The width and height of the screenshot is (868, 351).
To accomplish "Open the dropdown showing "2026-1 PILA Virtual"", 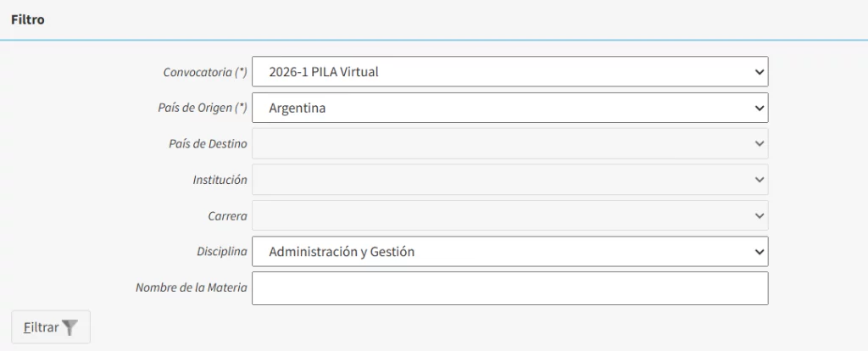I will coord(509,72).
